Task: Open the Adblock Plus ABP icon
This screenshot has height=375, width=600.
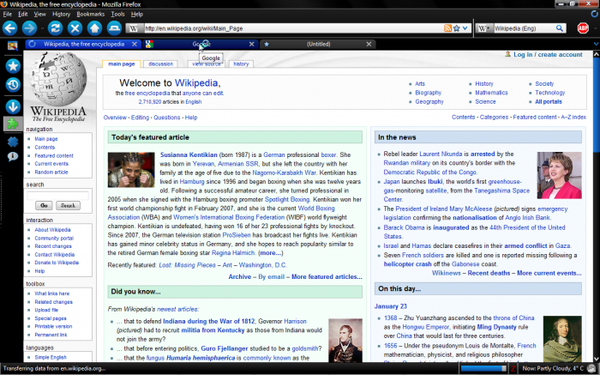Action: click(x=583, y=28)
